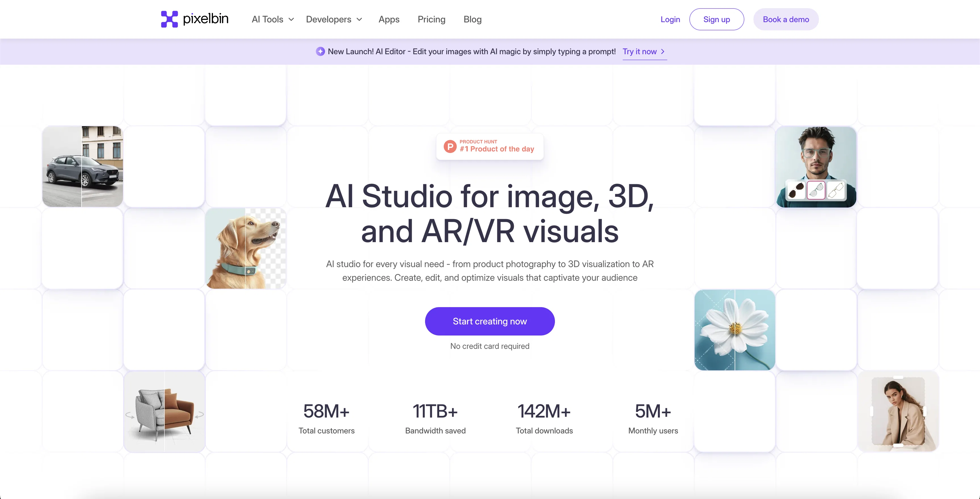Click the Sign up button
This screenshot has width=980, height=499.
click(716, 19)
